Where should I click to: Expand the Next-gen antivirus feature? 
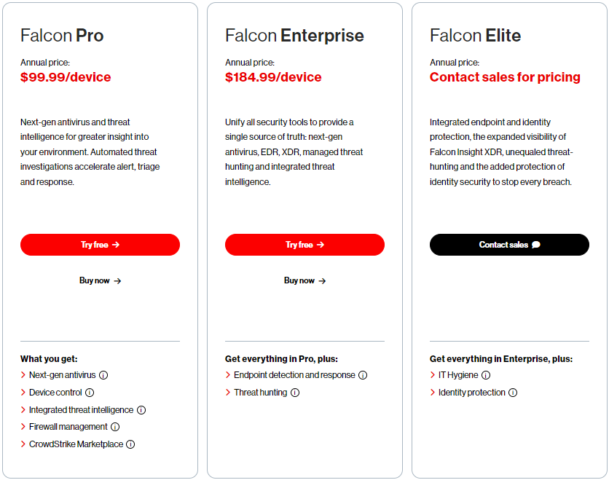pos(62,375)
